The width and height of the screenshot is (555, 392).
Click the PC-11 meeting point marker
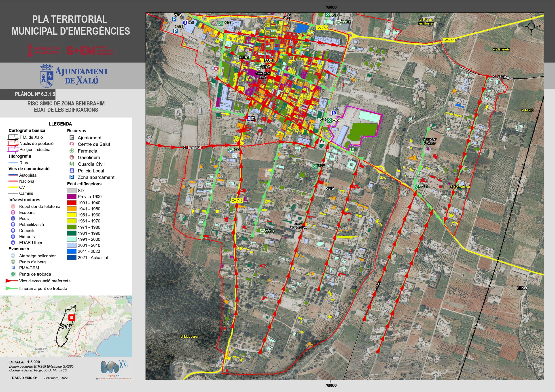(416, 187)
